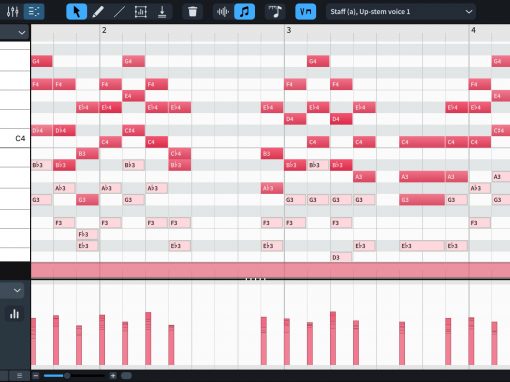Image resolution: width=510 pixels, height=382 pixels.
Task: Toggle the played durations note button
Action: (x=244, y=12)
